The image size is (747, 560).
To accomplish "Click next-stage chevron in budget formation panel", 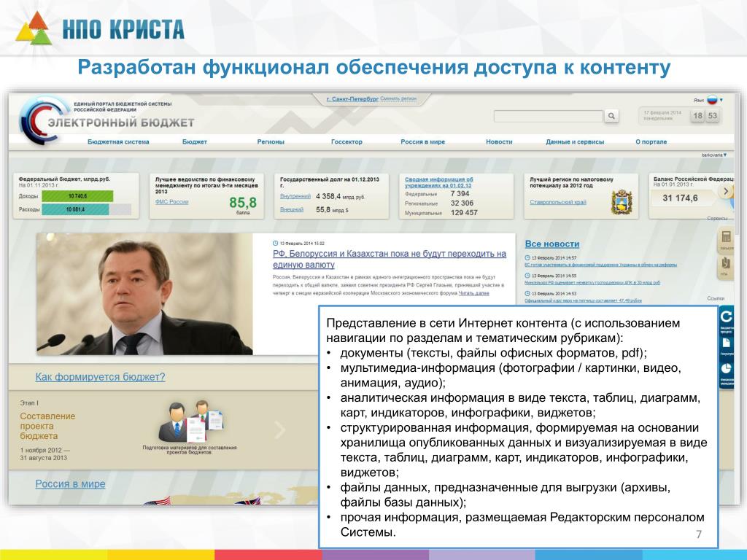I will coord(280,430).
